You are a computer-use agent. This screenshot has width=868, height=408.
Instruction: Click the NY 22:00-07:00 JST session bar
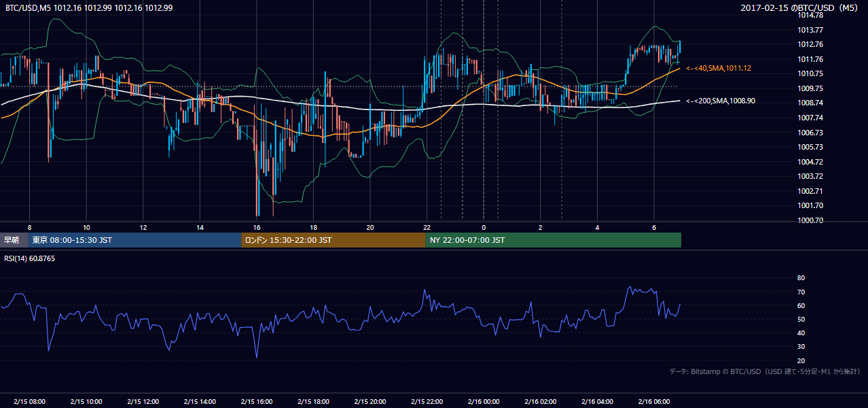[x=554, y=240]
